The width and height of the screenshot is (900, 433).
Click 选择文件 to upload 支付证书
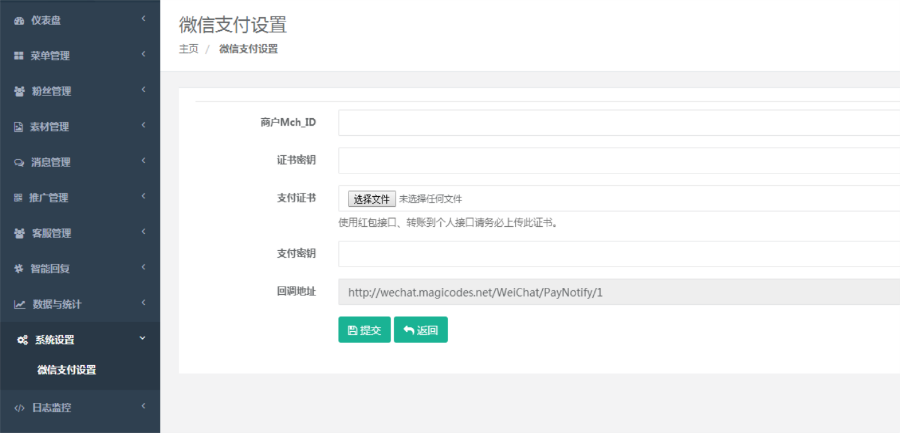pos(371,199)
